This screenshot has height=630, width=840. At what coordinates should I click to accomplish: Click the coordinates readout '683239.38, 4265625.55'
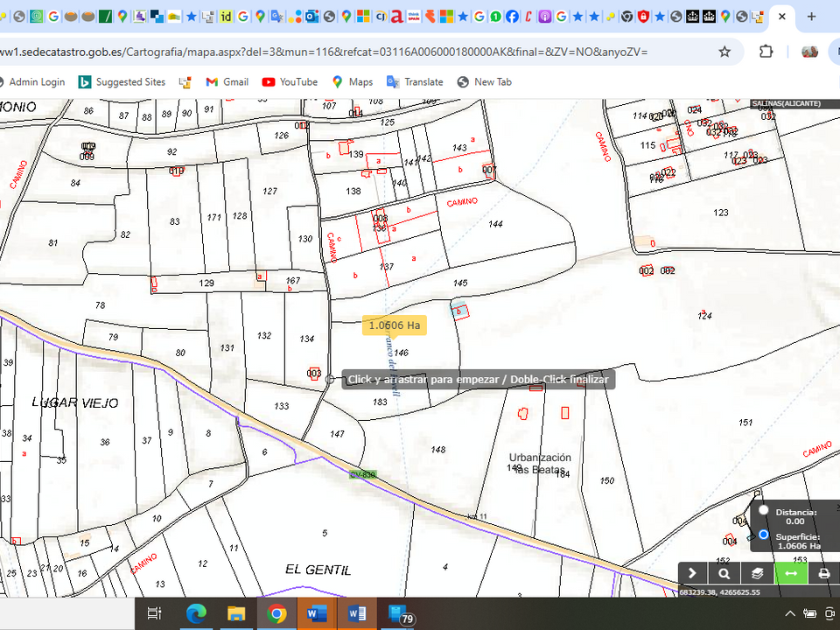[x=719, y=592]
